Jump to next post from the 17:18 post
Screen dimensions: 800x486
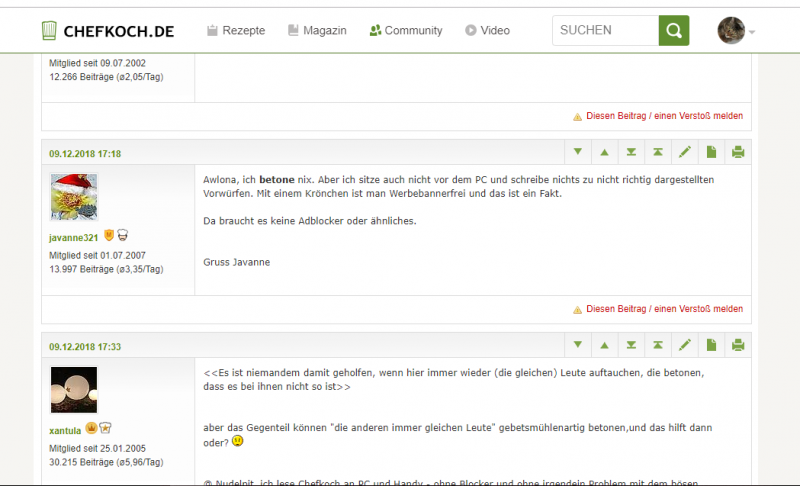(577, 153)
